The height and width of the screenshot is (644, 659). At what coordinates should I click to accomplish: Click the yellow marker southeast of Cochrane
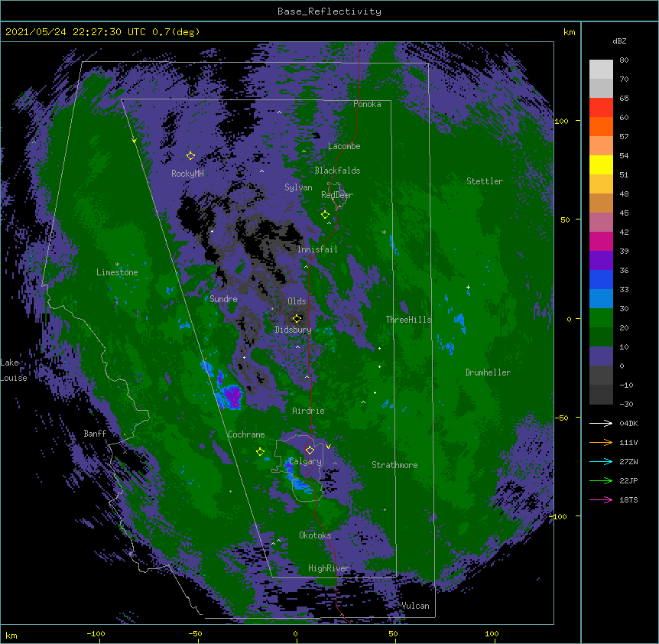pos(260,451)
